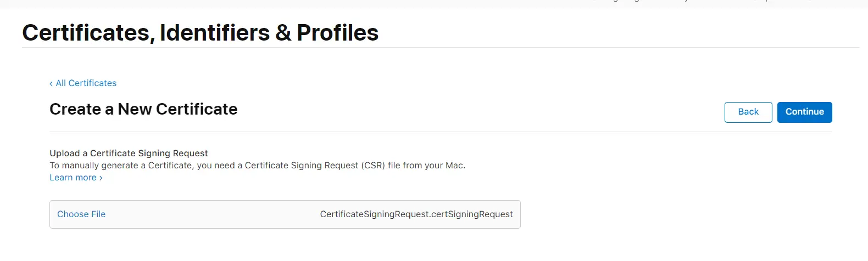Click the word New in Create heading

pos(135,109)
